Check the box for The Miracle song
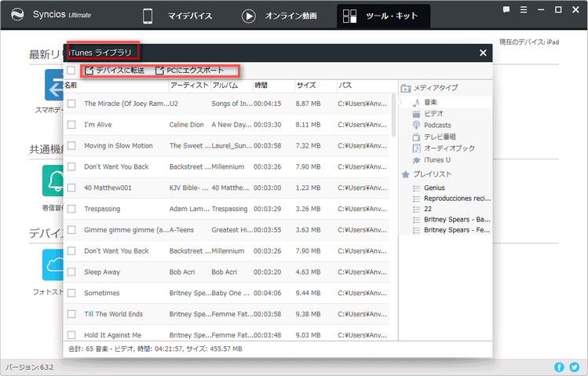The image size is (588, 376). pyautogui.click(x=71, y=104)
